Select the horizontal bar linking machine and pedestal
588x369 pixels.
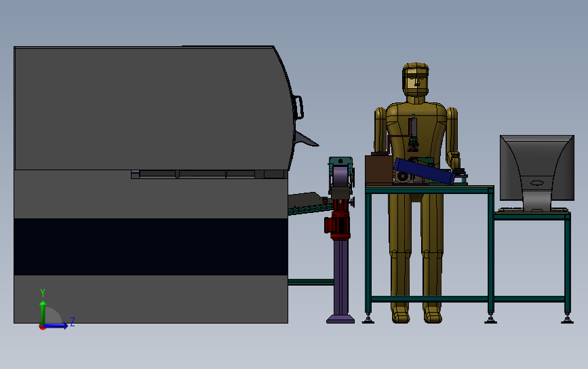(x=311, y=282)
